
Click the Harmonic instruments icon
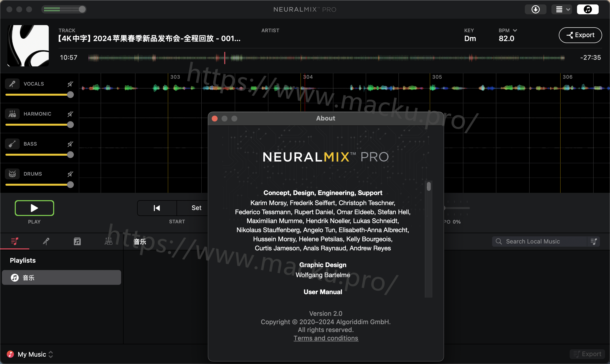[12, 114]
